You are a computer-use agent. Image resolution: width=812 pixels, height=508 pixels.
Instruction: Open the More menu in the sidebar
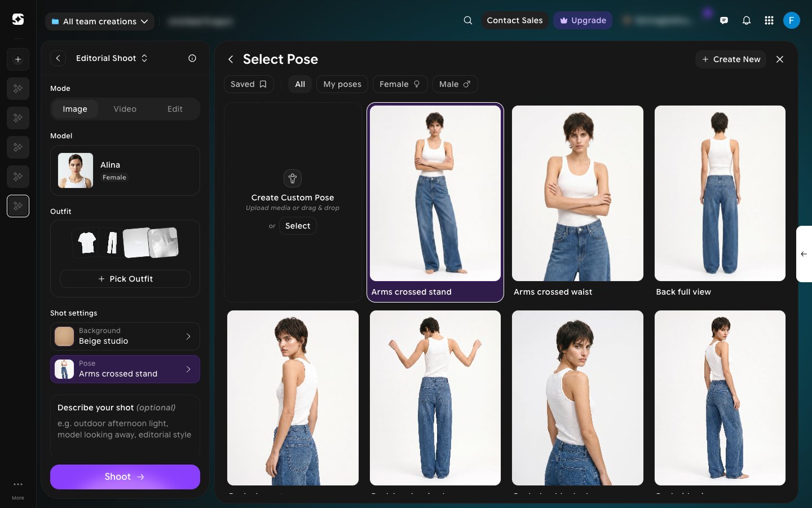(x=18, y=490)
